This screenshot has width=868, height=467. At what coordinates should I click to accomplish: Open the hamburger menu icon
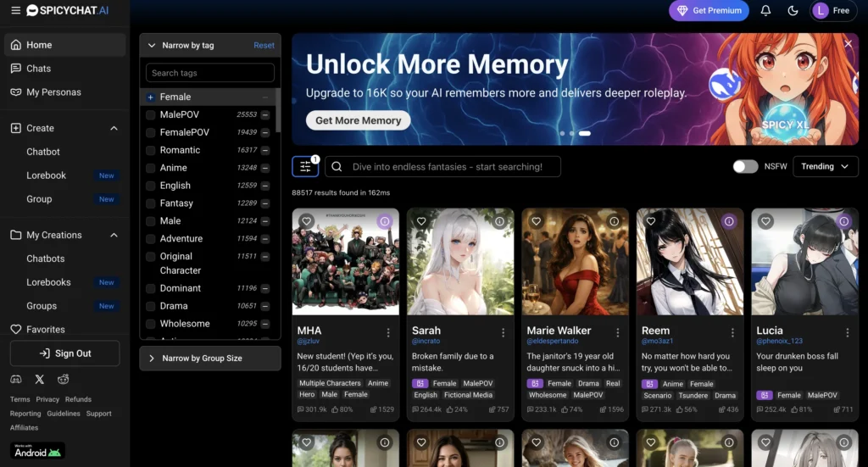point(16,11)
